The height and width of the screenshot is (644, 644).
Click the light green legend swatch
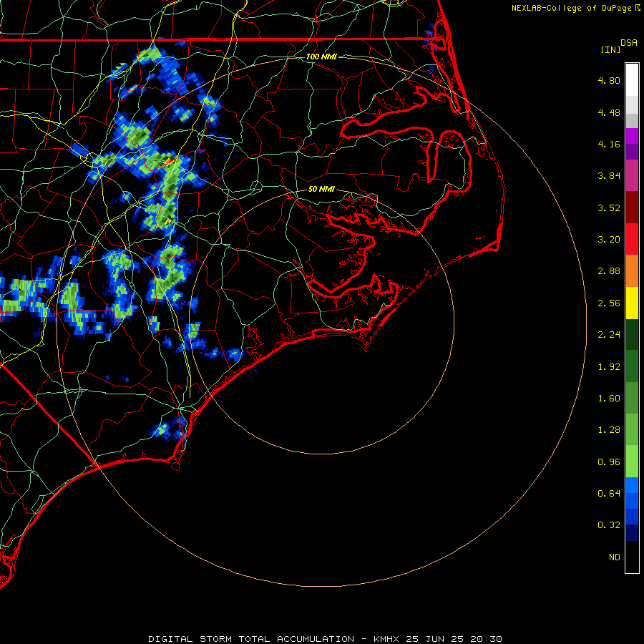click(x=632, y=462)
